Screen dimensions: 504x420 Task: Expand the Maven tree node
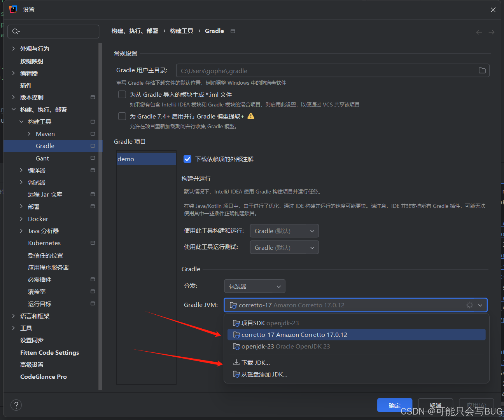click(x=29, y=134)
